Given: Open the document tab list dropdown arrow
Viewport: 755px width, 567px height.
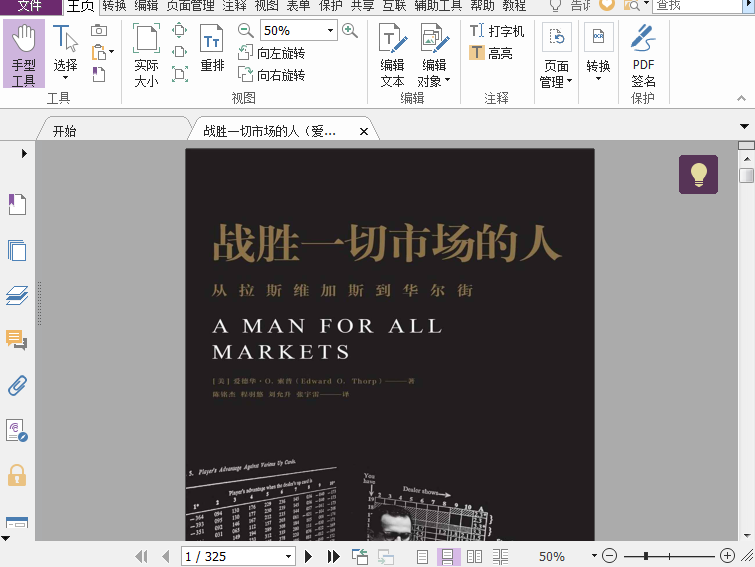Looking at the screenshot, I should pos(744,127).
